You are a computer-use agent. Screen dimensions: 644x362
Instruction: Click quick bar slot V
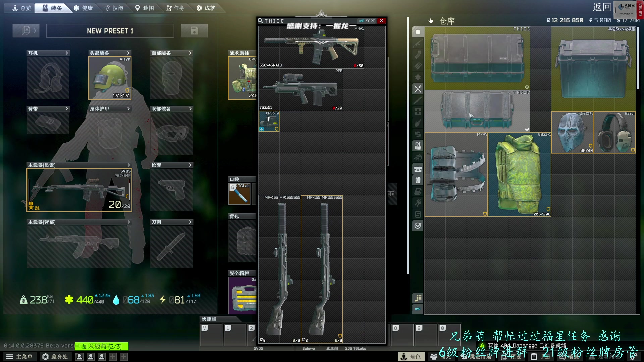click(211, 335)
